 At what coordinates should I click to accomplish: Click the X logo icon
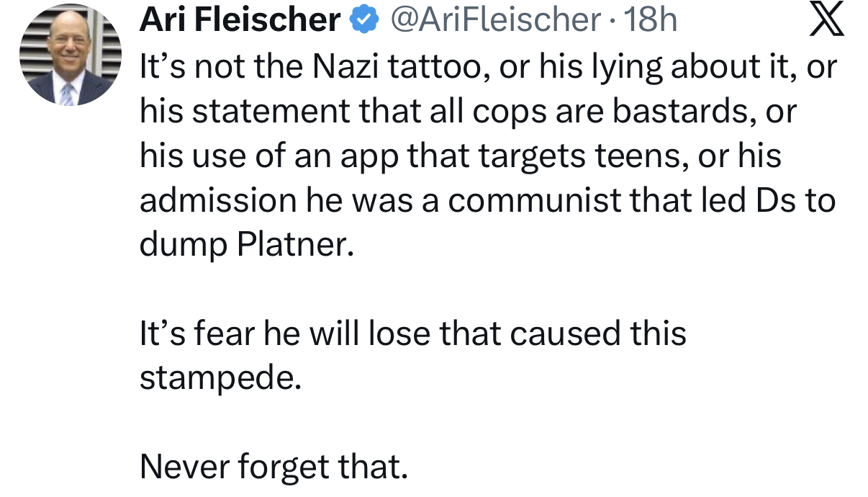pyautogui.click(x=827, y=21)
